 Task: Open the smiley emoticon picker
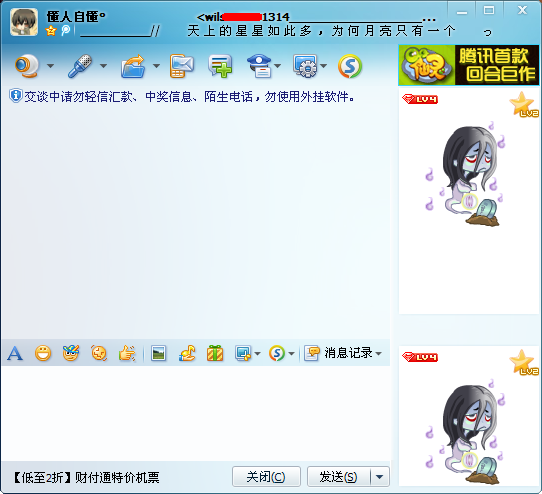[x=43, y=353]
